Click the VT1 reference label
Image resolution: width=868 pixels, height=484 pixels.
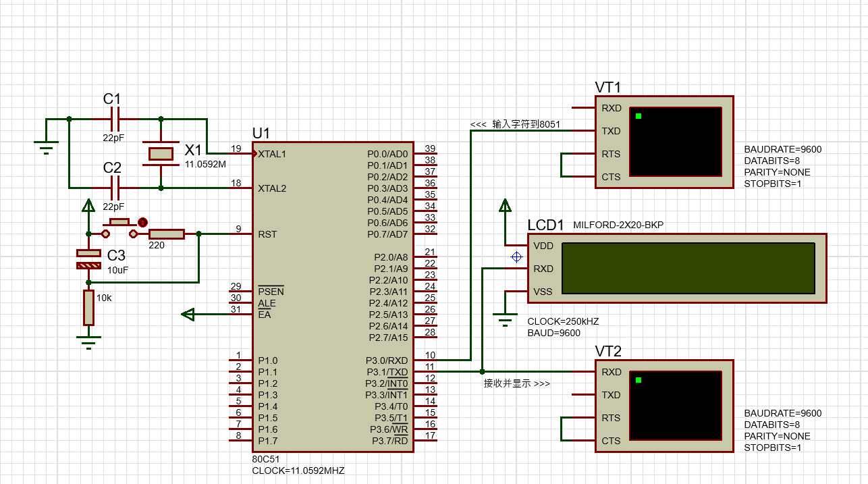tap(608, 88)
